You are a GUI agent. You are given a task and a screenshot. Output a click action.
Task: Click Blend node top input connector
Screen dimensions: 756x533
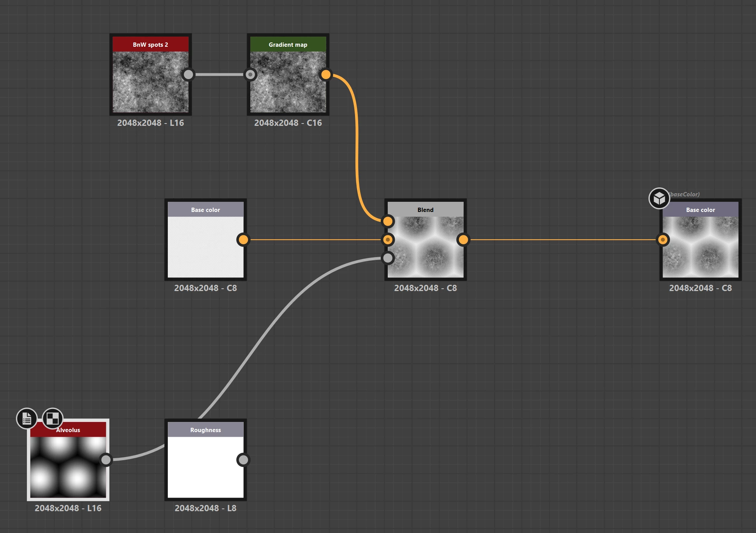388,221
